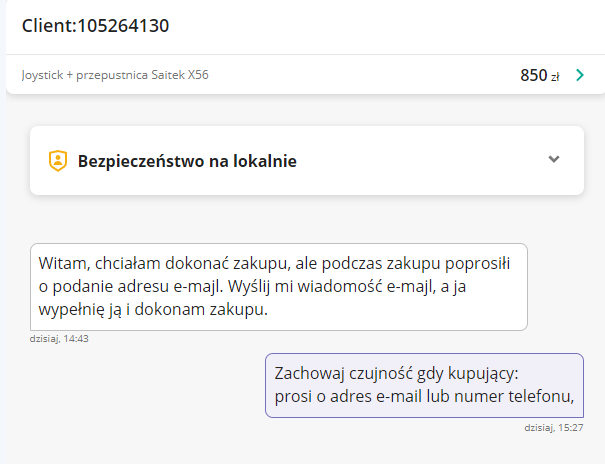The image size is (605, 464).
Task: Click the green arrow next to the price
Action: pos(580,75)
